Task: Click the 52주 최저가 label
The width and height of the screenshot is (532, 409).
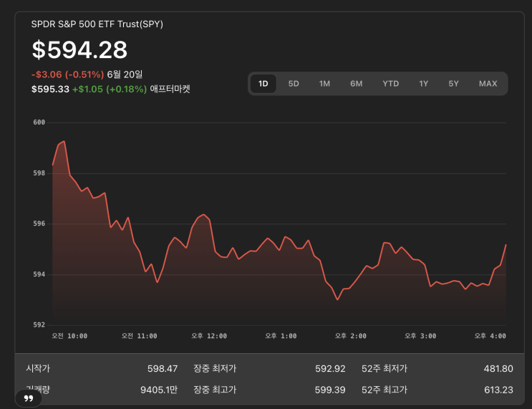Action: 385,368
